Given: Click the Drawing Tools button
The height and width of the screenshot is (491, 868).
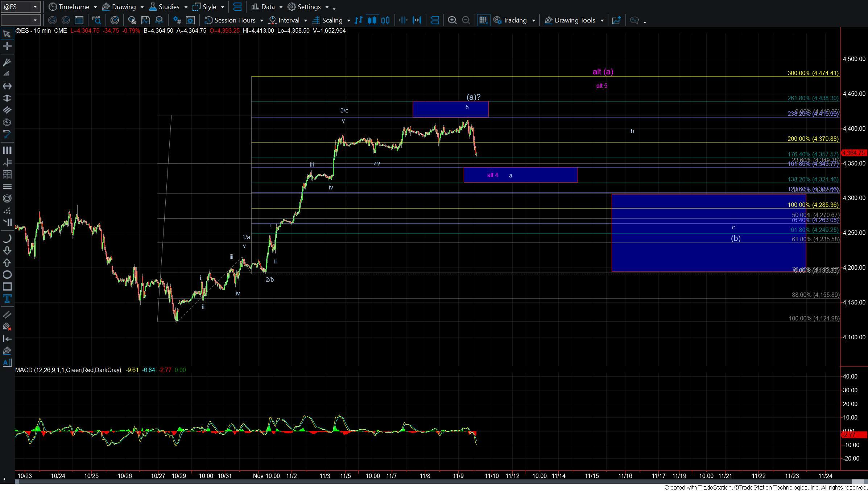Looking at the screenshot, I should (x=574, y=20).
